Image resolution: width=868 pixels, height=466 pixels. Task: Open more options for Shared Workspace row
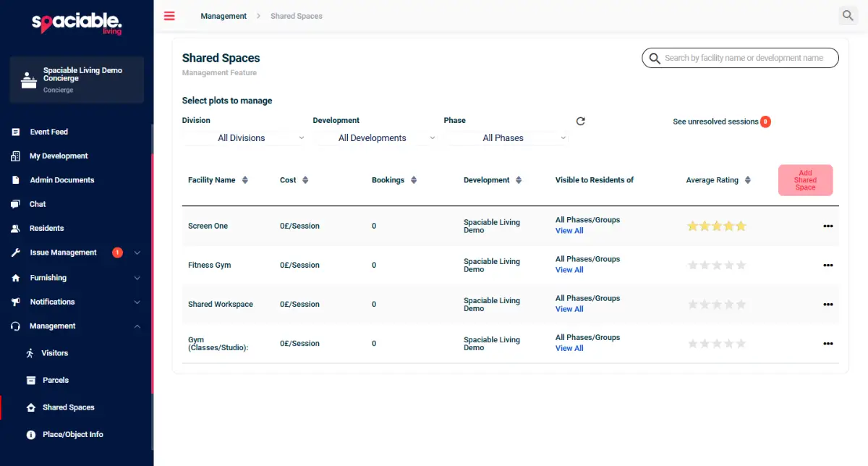[828, 304]
